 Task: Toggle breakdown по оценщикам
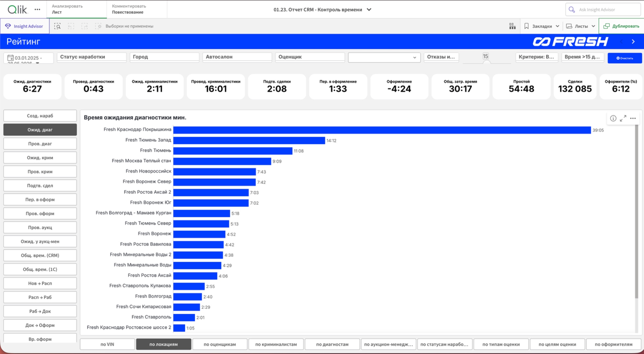[219, 344]
